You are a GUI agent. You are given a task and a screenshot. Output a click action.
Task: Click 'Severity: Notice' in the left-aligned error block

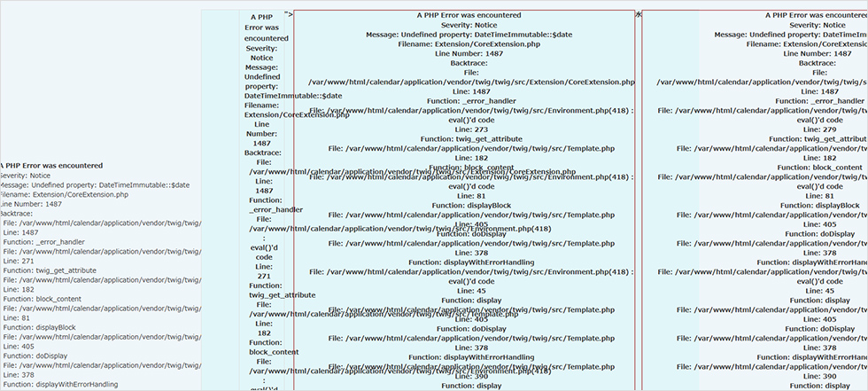(25, 176)
